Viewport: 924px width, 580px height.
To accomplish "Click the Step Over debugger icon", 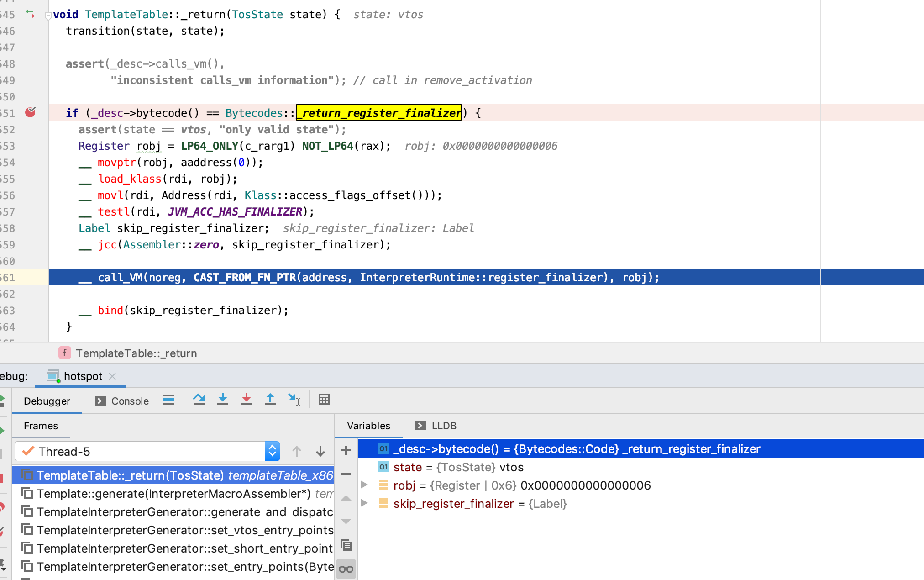I will coord(199,400).
